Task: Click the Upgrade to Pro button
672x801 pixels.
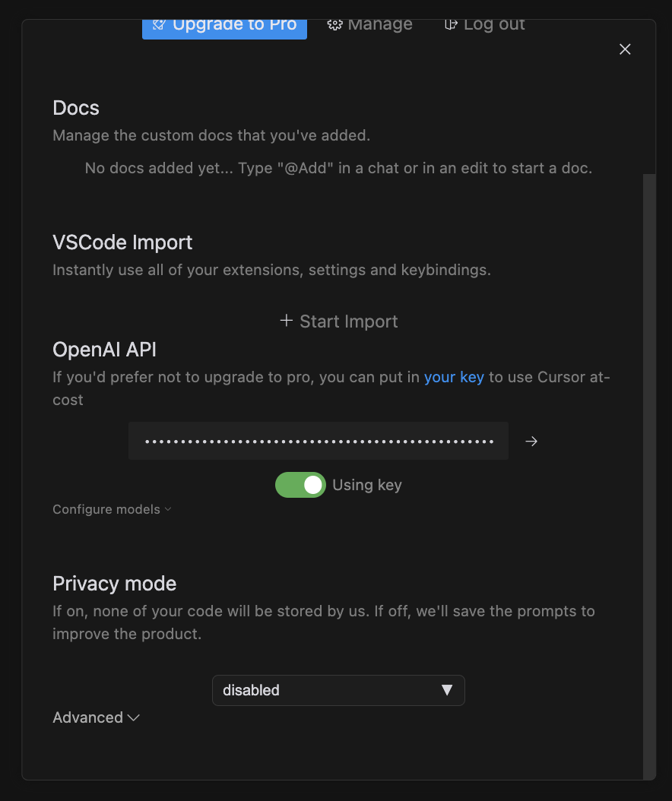Action: [224, 24]
